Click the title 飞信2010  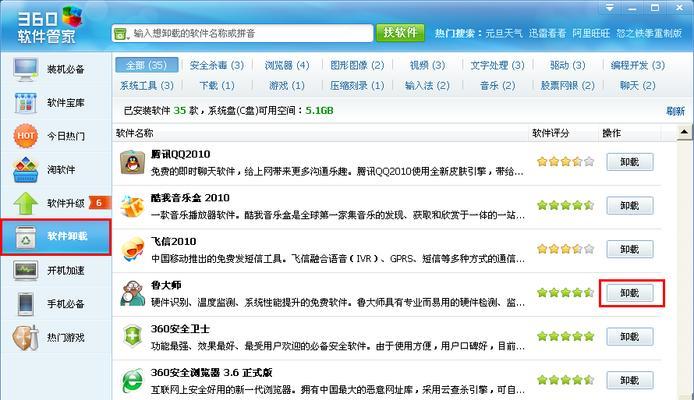(x=174, y=242)
